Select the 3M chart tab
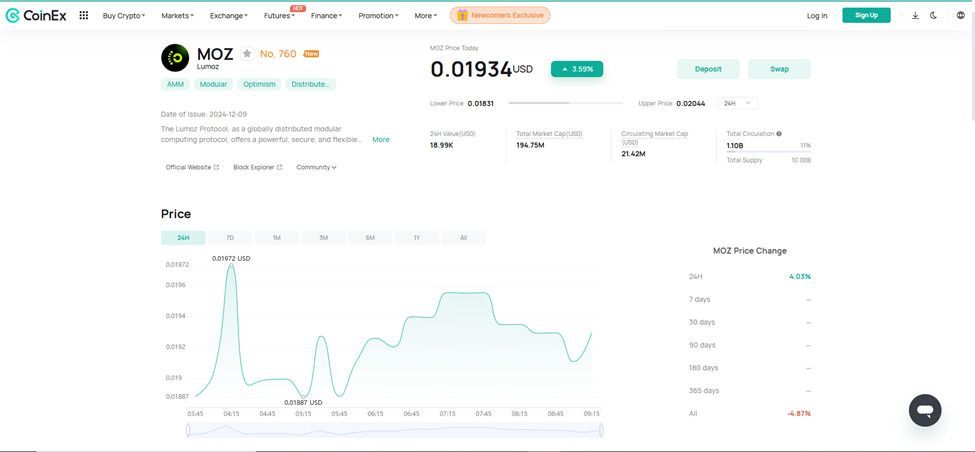This screenshot has width=975, height=452. pyautogui.click(x=323, y=238)
